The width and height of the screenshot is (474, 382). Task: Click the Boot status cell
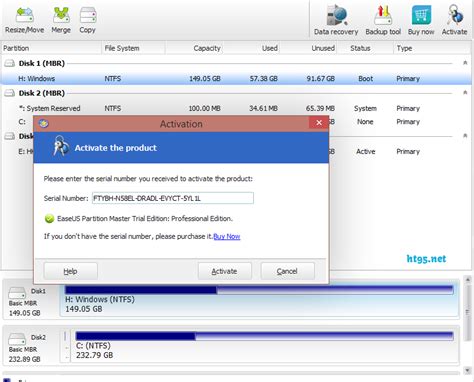pos(365,79)
